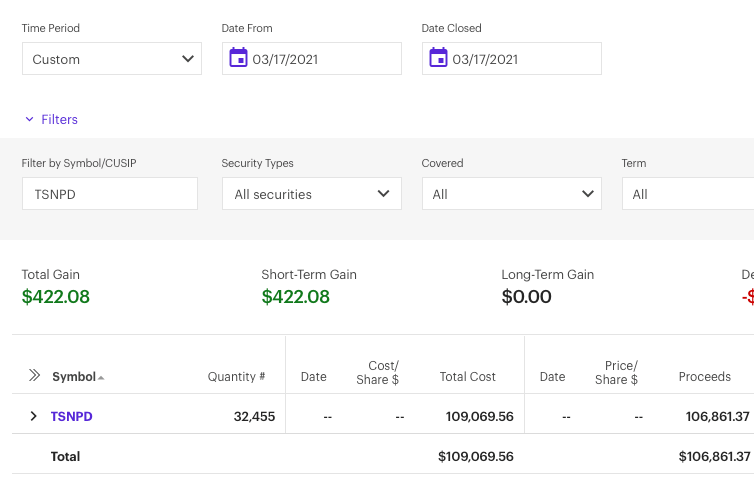Screen dimensions: 754x477
Task: Sort by the Total Cost column header
Action: (x=467, y=377)
